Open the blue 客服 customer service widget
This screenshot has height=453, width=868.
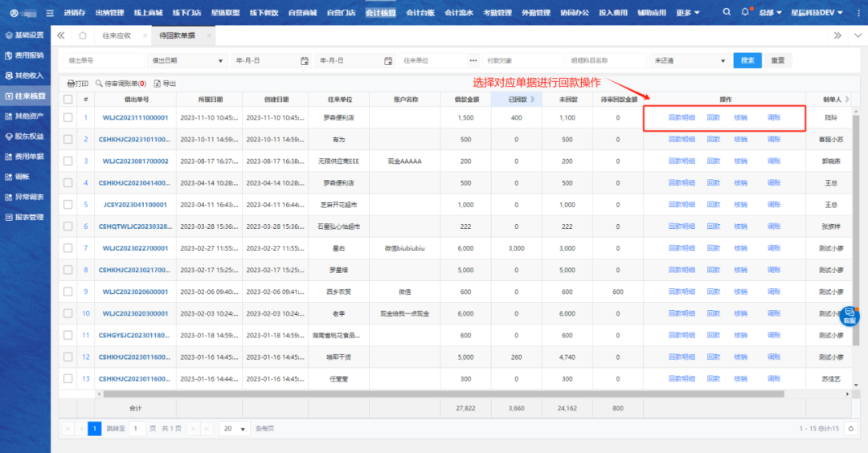[x=849, y=316]
